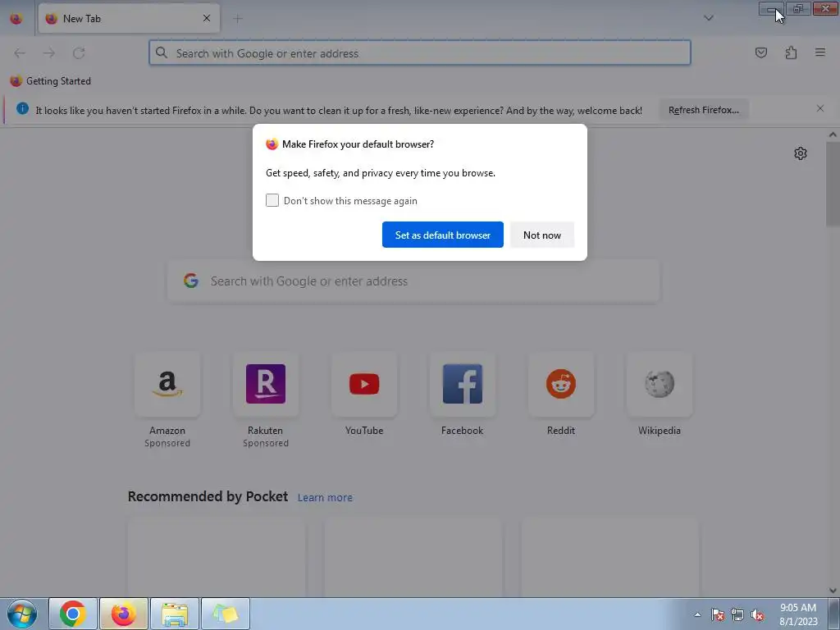This screenshot has height=630, width=840.
Task: Click Set as default browser
Action: (442, 235)
